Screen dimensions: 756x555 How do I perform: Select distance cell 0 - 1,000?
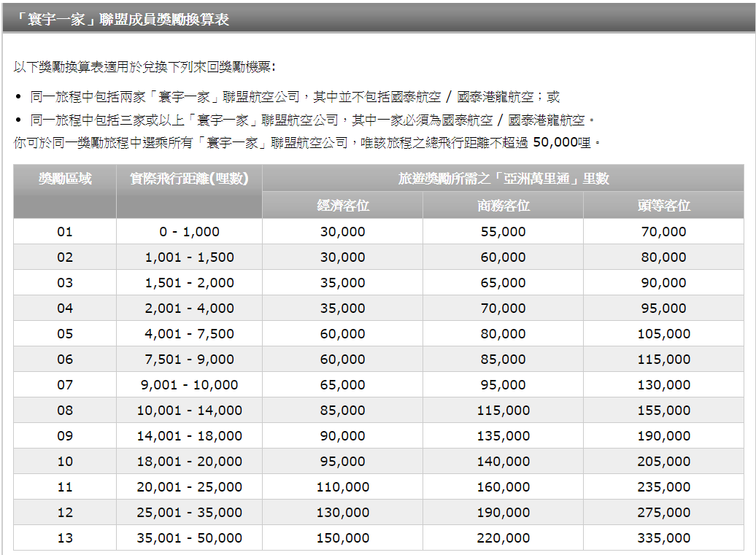pyautogui.click(x=190, y=232)
